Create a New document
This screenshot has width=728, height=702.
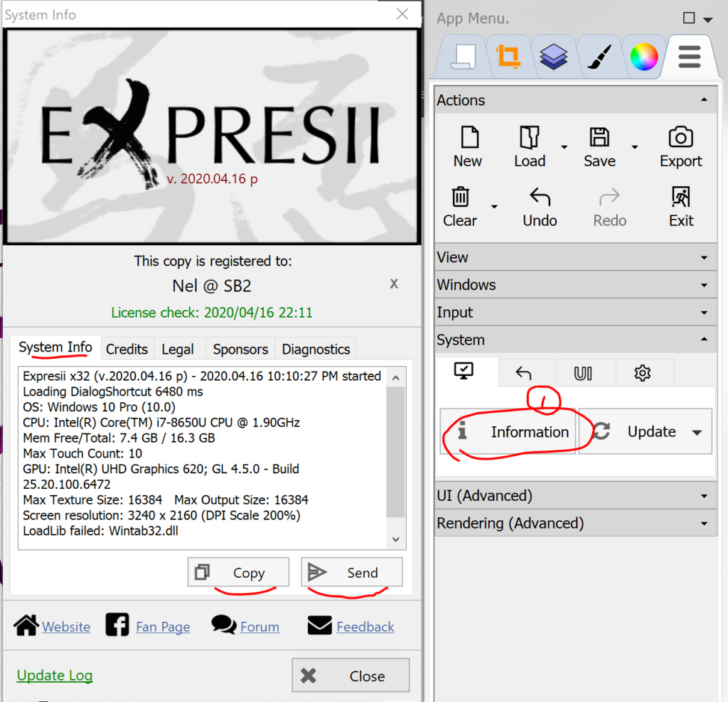468,146
